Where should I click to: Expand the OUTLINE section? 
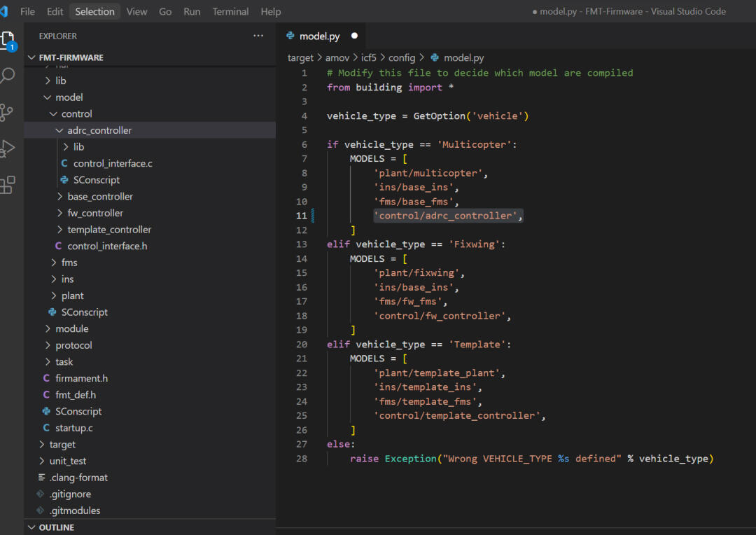click(x=56, y=527)
